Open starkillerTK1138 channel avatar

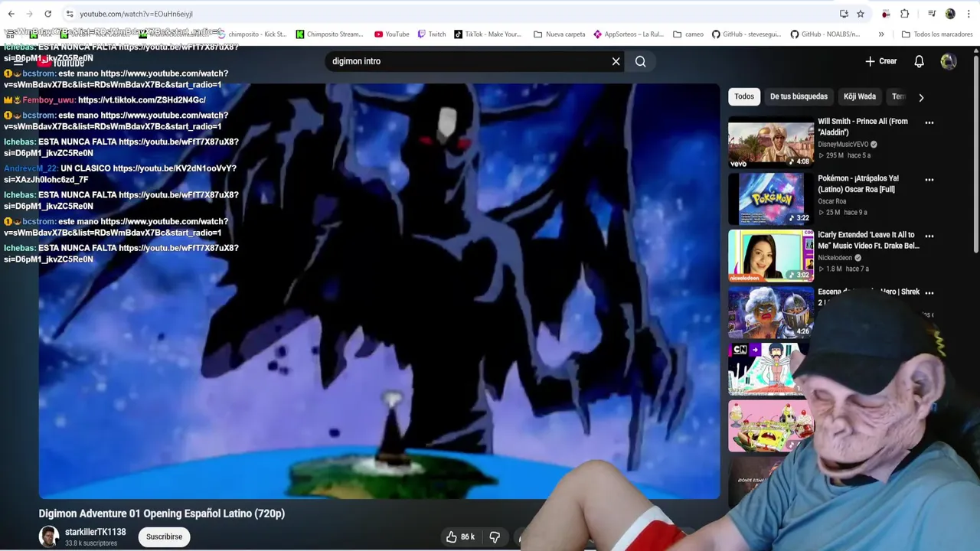pos(49,537)
